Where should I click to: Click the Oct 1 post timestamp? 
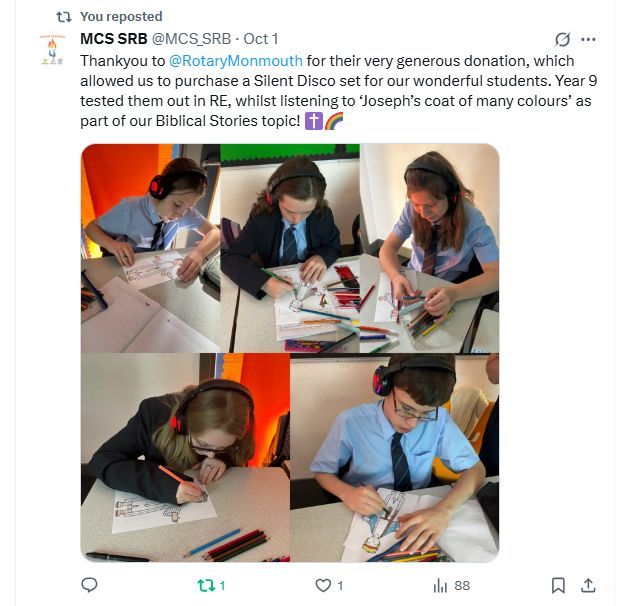(261, 39)
